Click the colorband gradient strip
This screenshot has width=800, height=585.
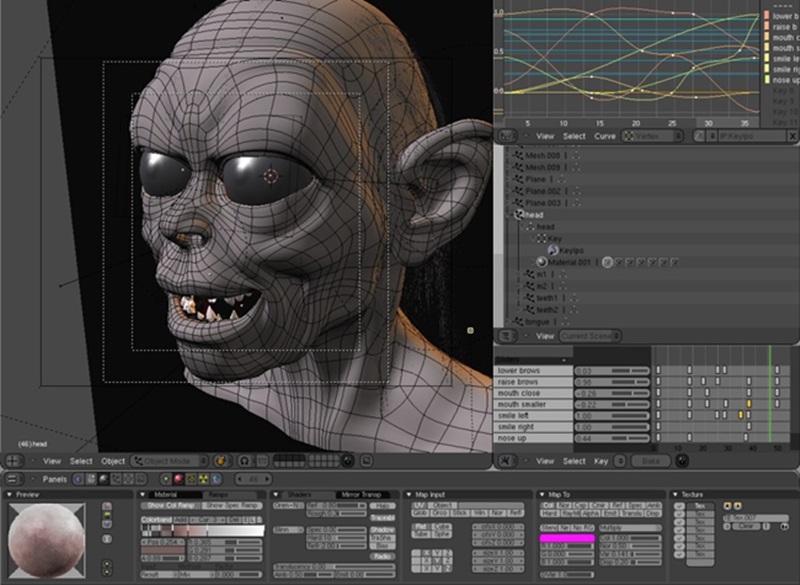tap(203, 531)
